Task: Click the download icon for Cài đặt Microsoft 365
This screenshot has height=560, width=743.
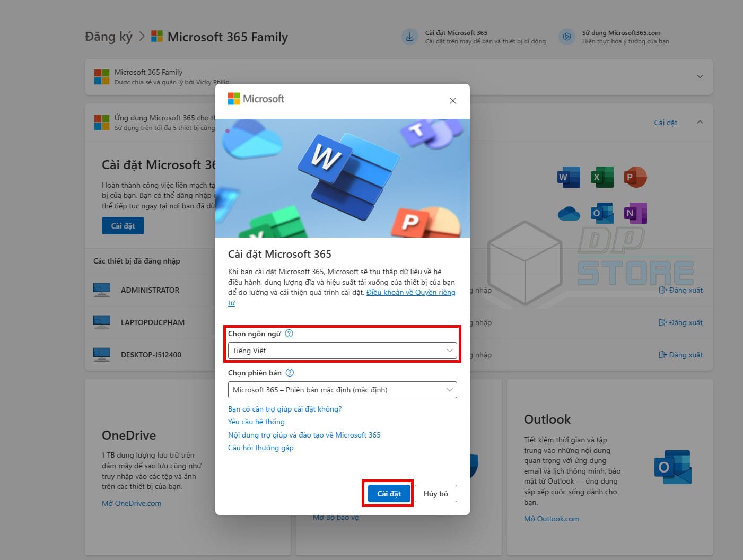Action: tap(409, 37)
